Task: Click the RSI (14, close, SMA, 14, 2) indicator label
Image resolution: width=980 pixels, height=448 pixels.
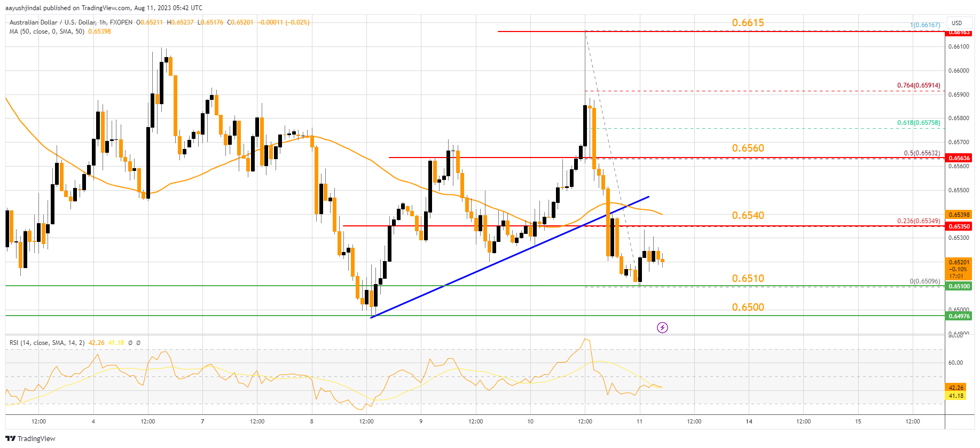Action: pyautogui.click(x=47, y=343)
